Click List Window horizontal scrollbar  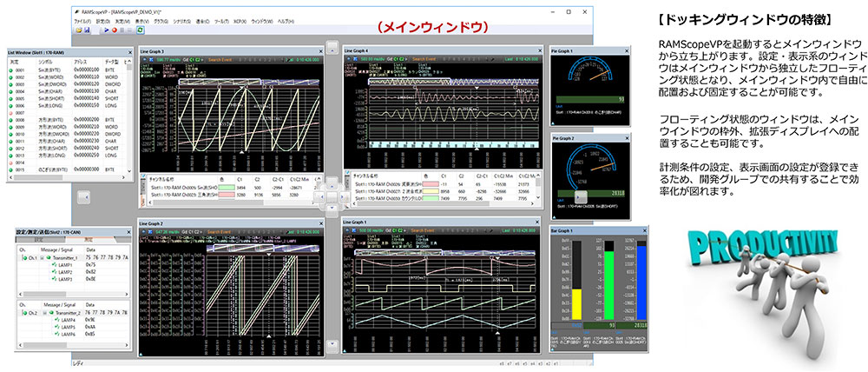[x=67, y=178]
